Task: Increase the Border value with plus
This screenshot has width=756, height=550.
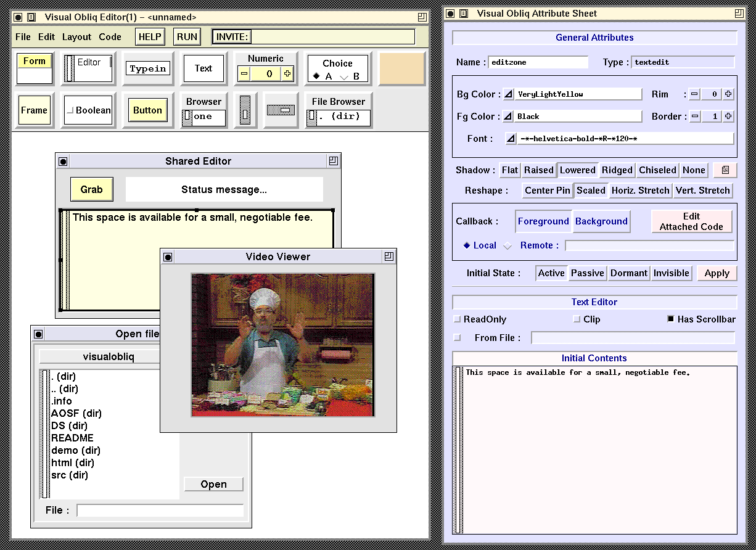Action: pos(728,116)
